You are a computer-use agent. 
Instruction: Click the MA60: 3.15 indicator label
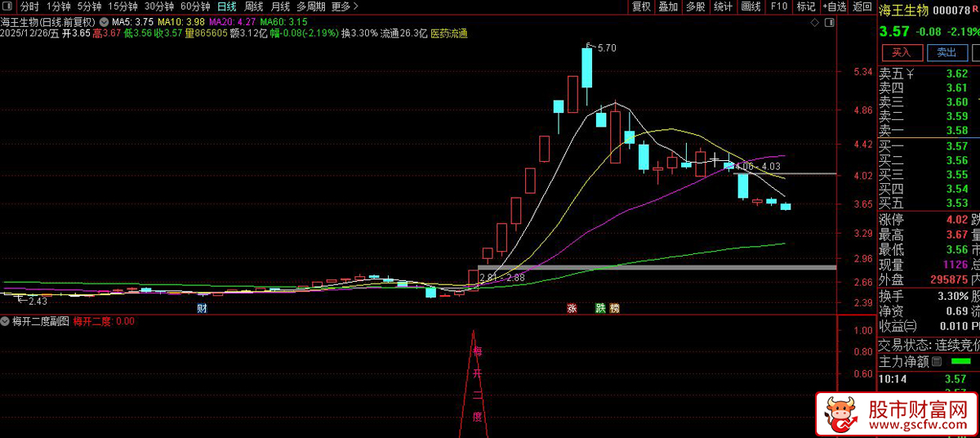pyautogui.click(x=284, y=20)
